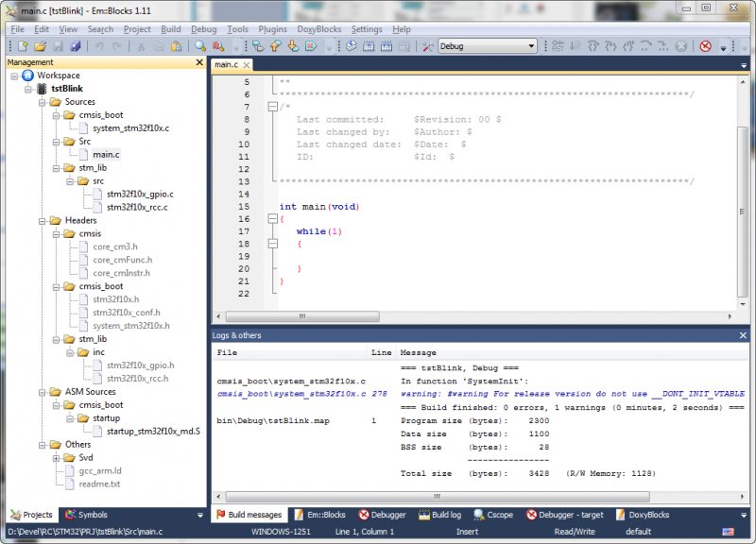Close the Management panel
756x544 pixels.
click(x=199, y=62)
